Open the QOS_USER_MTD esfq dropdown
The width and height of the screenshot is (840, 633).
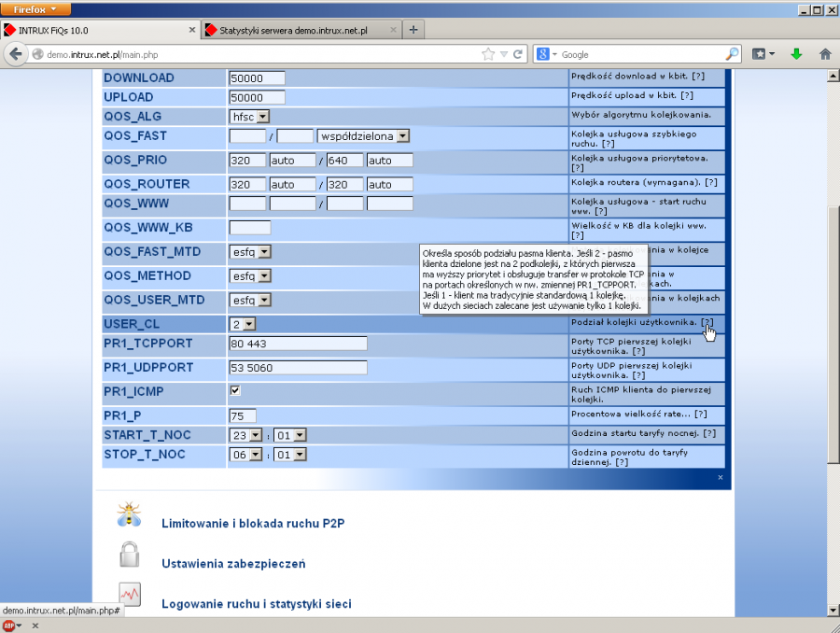(250, 300)
